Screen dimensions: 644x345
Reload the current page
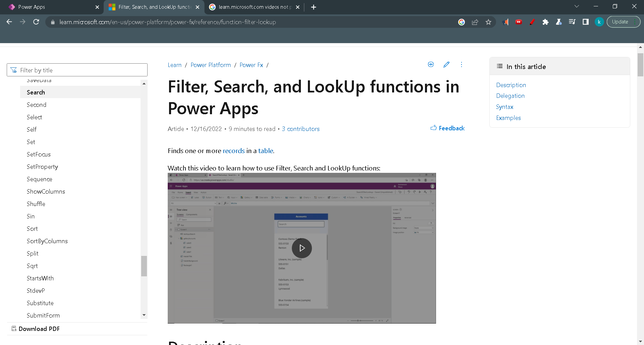36,22
